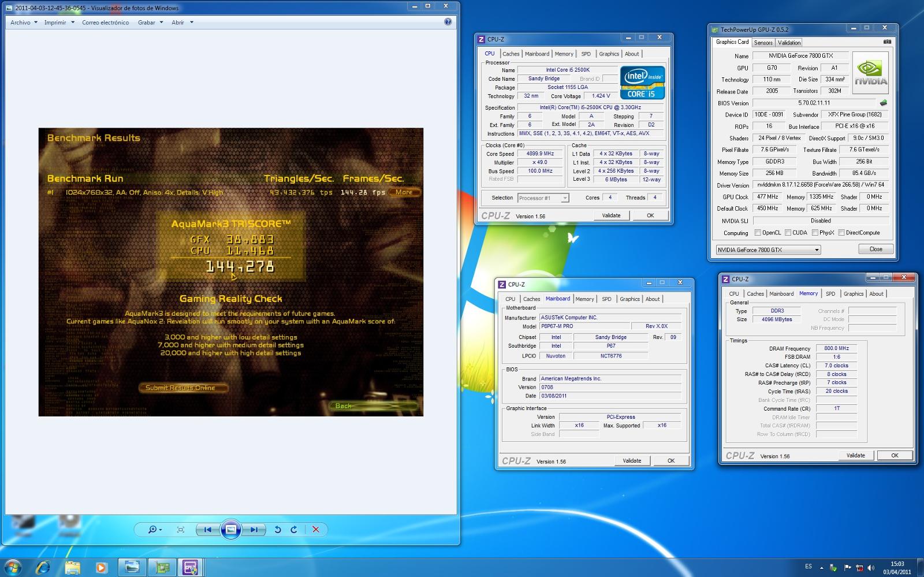Click mainboard model P8P67-M PRO field

[584, 326]
